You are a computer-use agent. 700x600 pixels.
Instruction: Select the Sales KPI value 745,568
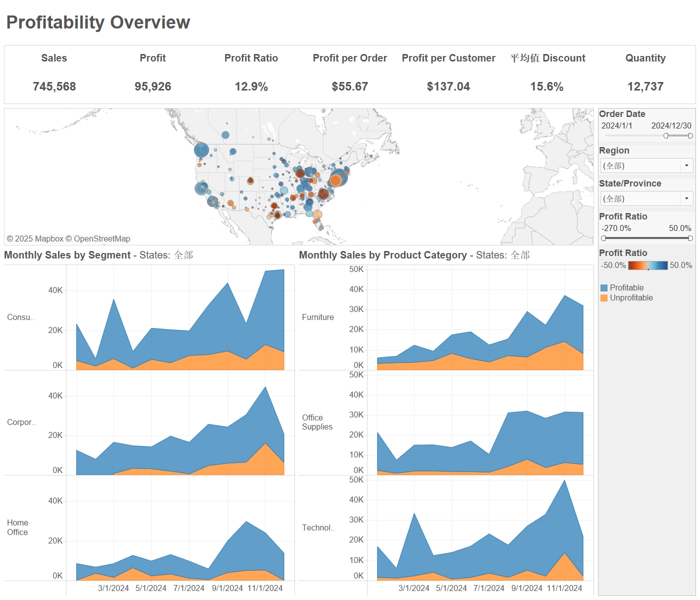(x=54, y=86)
